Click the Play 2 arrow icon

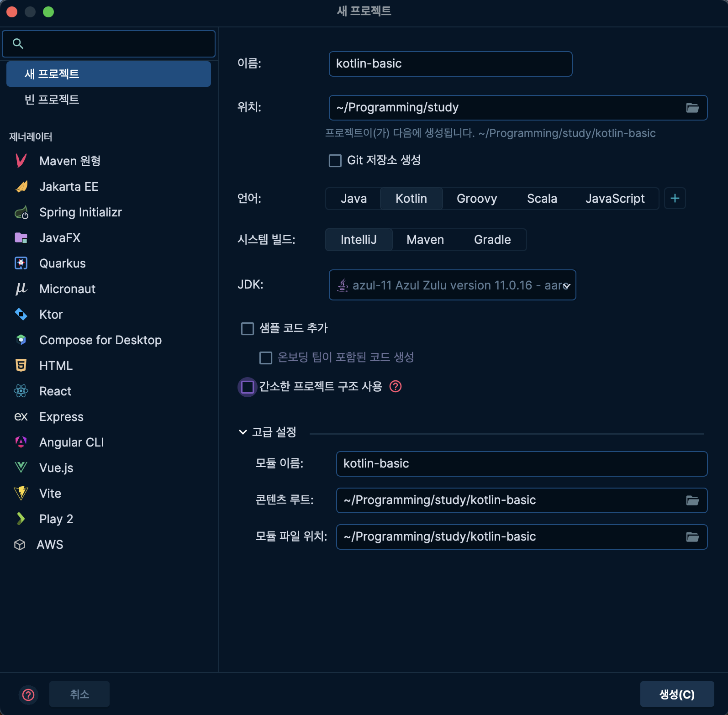[x=21, y=519]
